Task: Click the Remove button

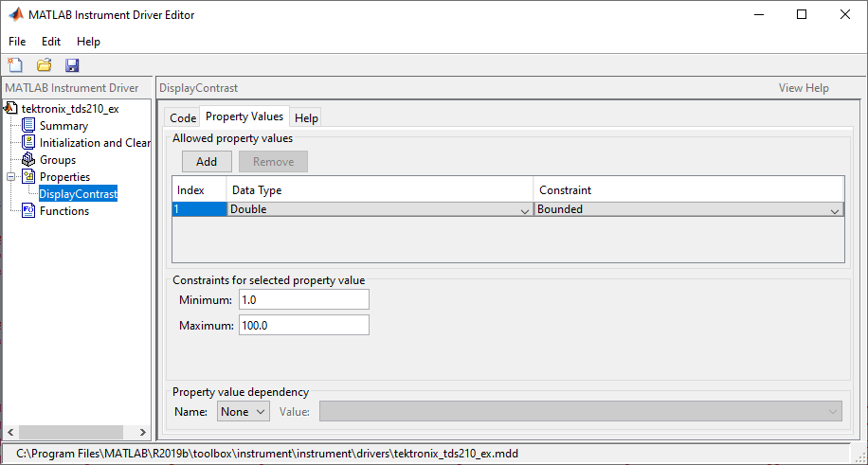Action: 274,162
